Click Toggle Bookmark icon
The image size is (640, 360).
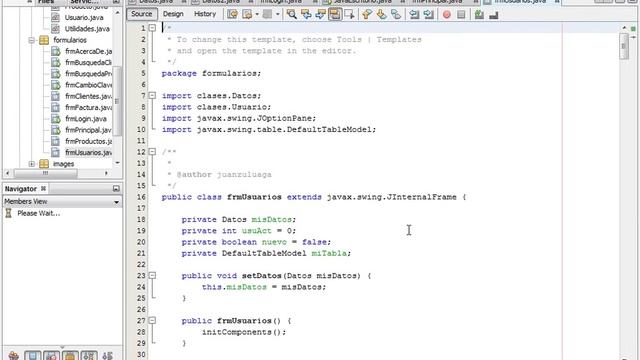click(396, 14)
